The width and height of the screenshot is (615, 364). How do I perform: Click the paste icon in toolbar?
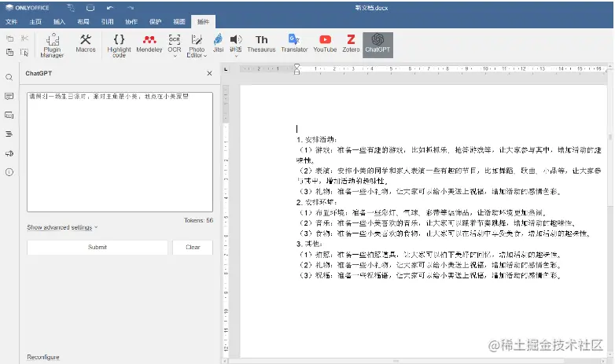click(9, 52)
